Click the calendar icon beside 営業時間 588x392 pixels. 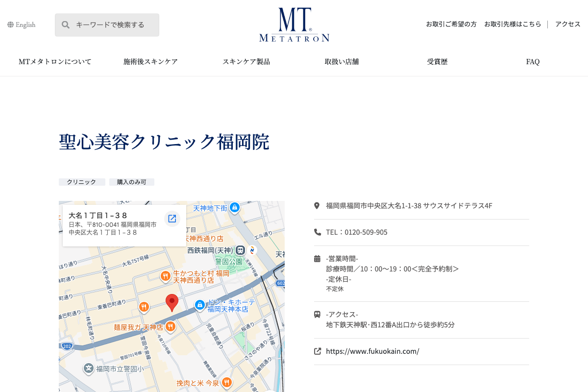tap(317, 258)
